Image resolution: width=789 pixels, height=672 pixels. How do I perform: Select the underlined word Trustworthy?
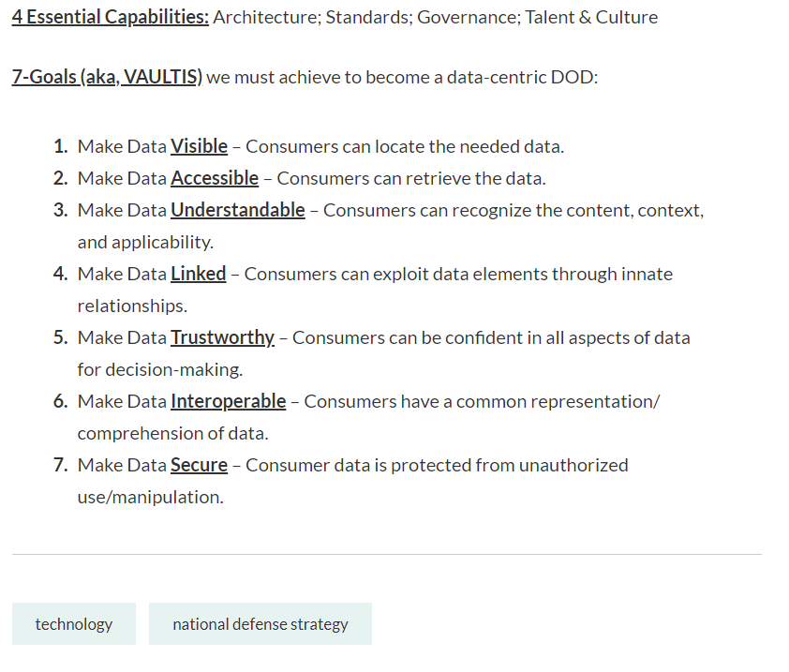[222, 337]
